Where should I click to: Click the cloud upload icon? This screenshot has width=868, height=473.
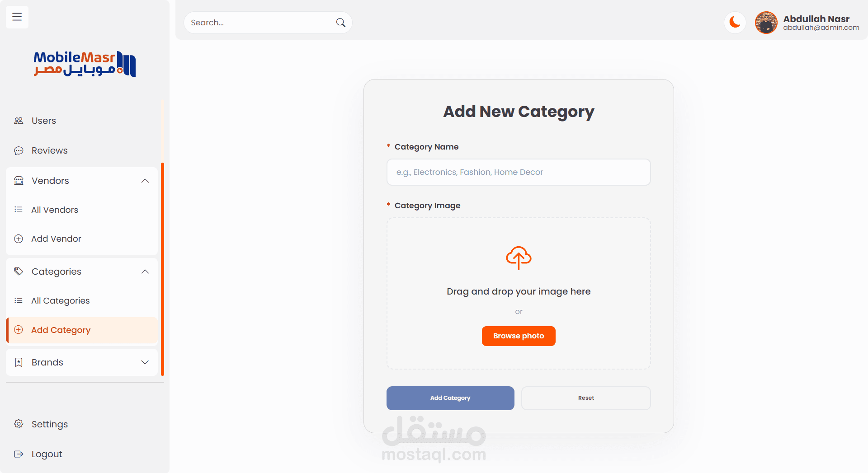[x=519, y=258]
